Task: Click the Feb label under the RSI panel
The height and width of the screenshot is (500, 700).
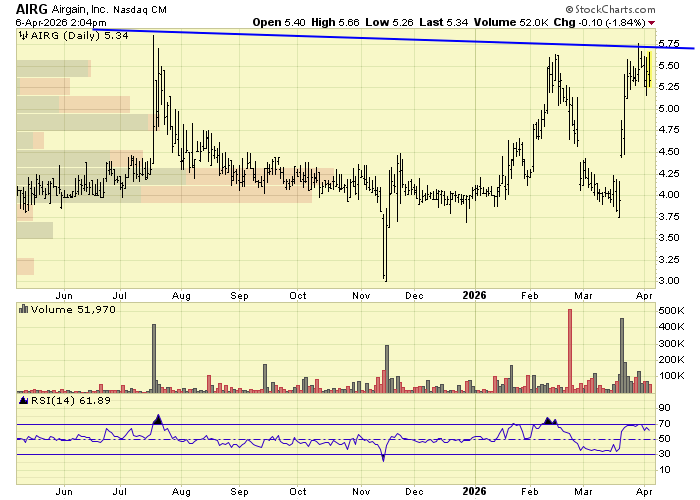Action: (x=529, y=492)
